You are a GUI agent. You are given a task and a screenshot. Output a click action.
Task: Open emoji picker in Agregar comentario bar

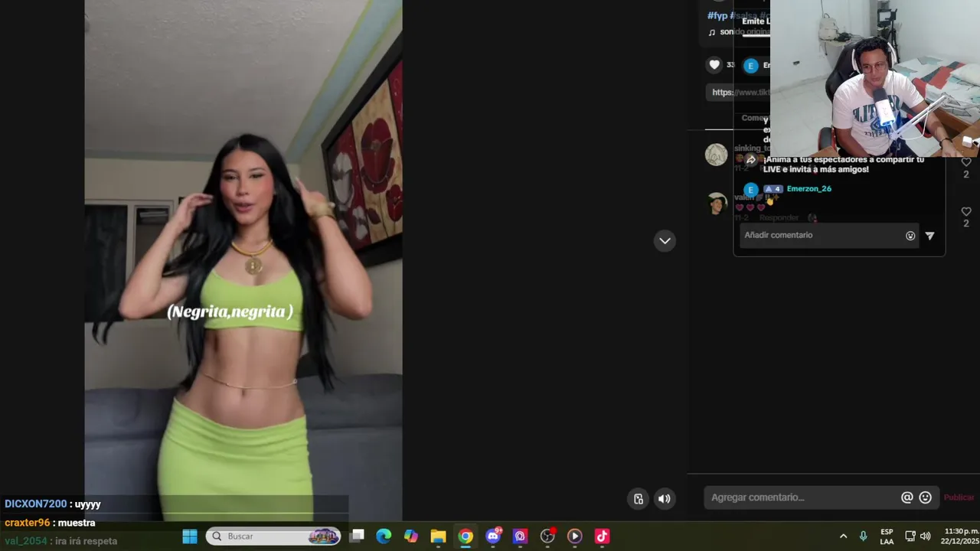[x=925, y=497]
